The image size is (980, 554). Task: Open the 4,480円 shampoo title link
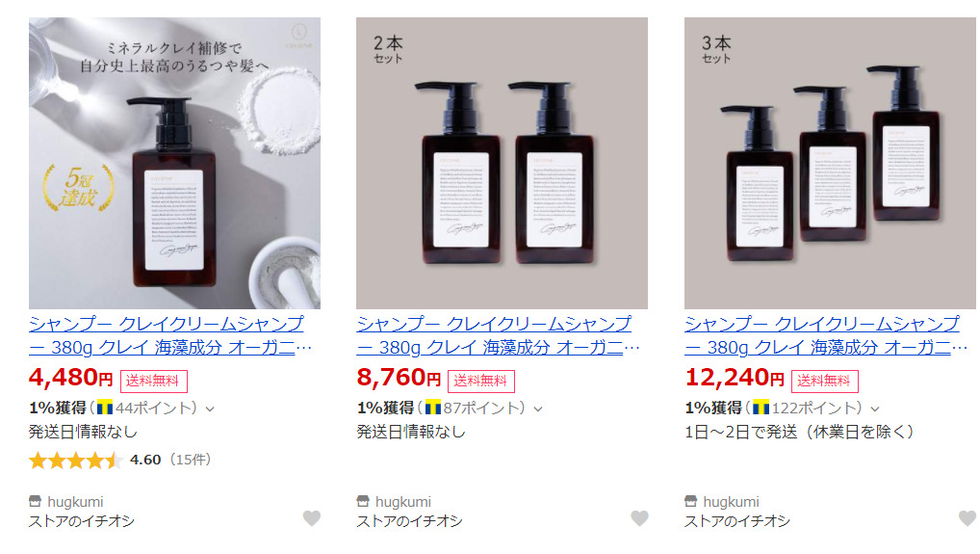coord(170,335)
